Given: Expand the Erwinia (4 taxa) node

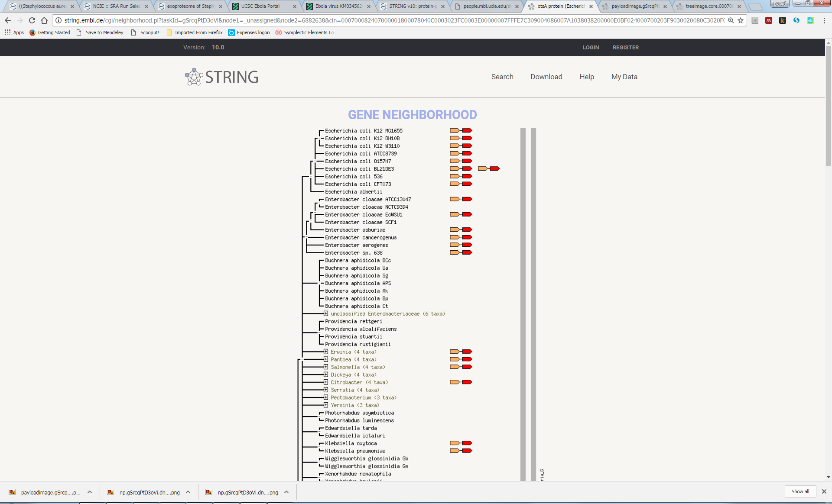Looking at the screenshot, I should point(326,352).
